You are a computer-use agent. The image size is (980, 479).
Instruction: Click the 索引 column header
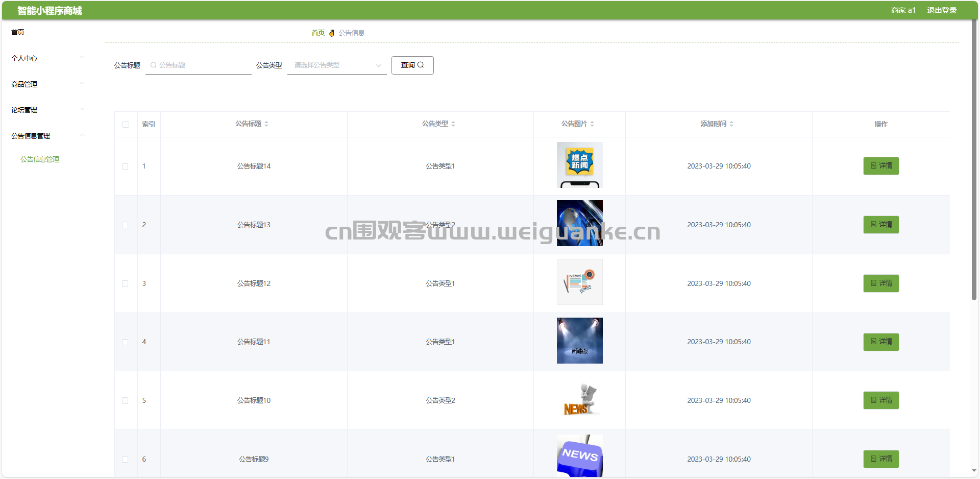[x=149, y=124]
